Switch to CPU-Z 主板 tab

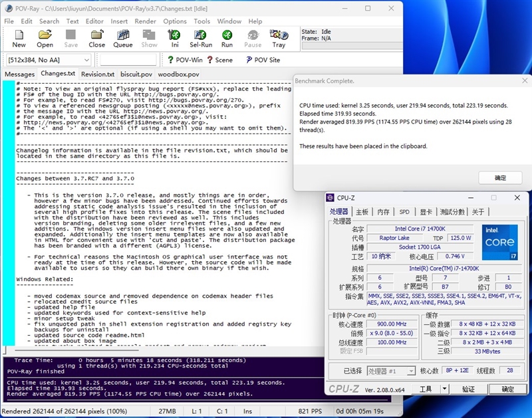click(362, 212)
